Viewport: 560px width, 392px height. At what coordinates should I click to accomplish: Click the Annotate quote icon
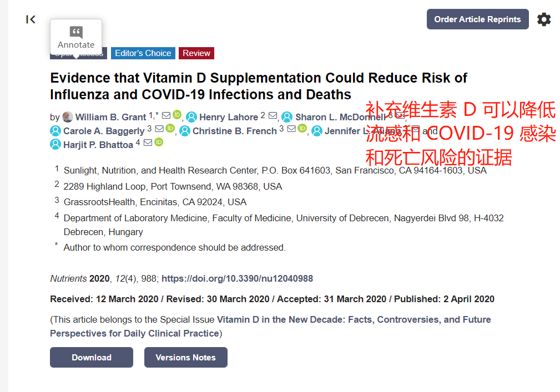[76, 32]
